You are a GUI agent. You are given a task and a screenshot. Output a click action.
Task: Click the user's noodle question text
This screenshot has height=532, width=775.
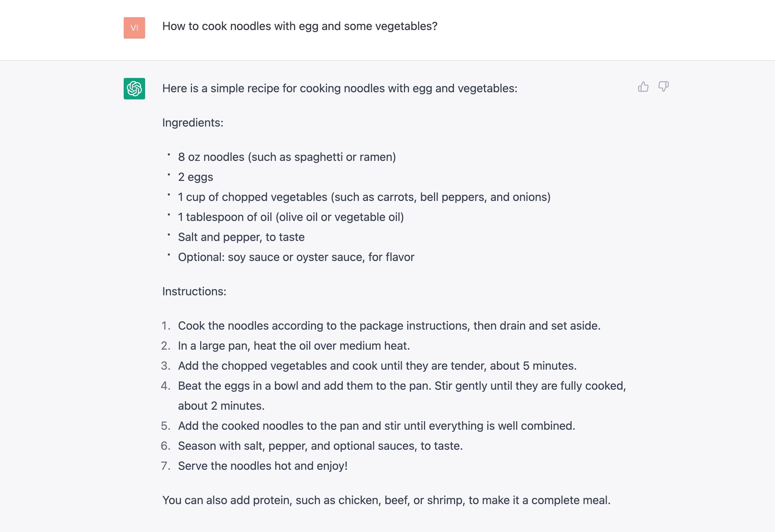[x=300, y=26]
